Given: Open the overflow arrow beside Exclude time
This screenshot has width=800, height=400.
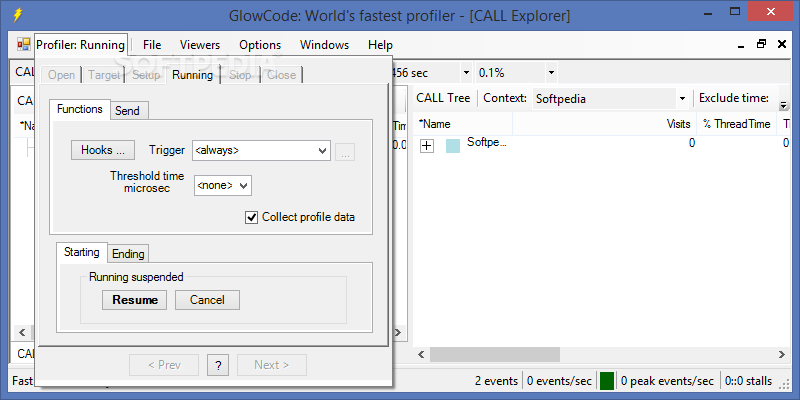Looking at the screenshot, I should coord(783,105).
